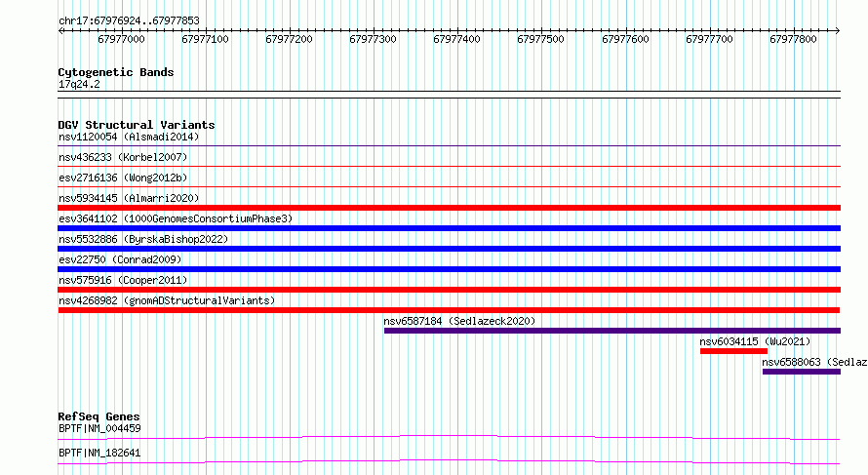Viewport: 868px width, 475px height.
Task: Click the pink gene line under BPTF|NM_004459
Action: tap(449, 437)
